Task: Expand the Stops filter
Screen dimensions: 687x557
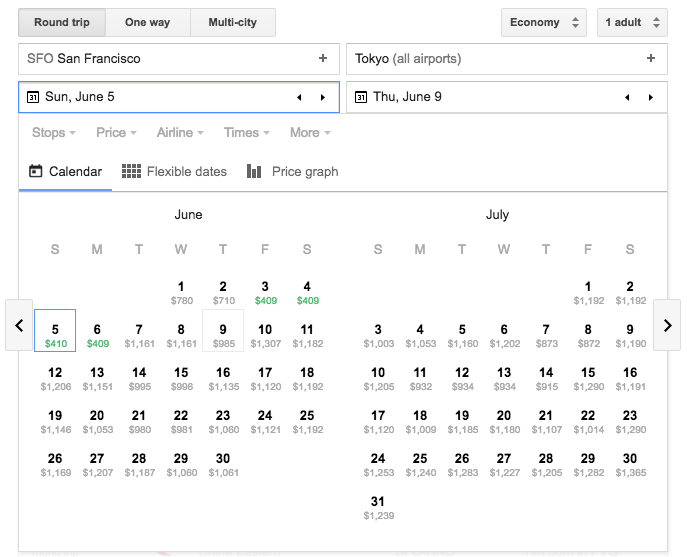Action: [54, 133]
